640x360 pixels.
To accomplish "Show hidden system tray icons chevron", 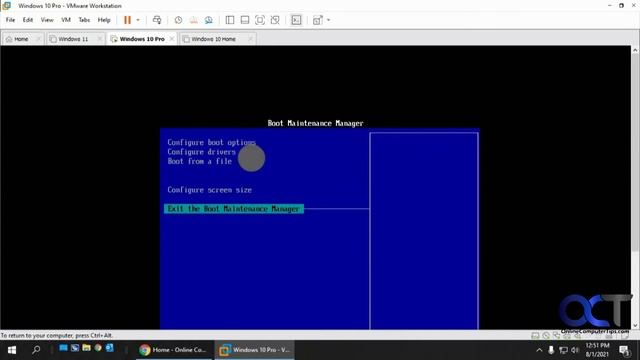I will tap(539, 350).
